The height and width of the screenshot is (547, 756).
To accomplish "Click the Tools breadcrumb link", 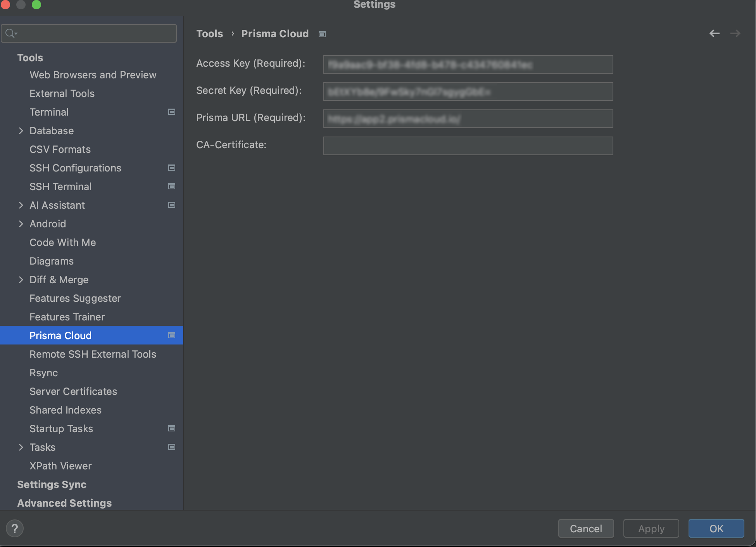I will click(x=210, y=34).
